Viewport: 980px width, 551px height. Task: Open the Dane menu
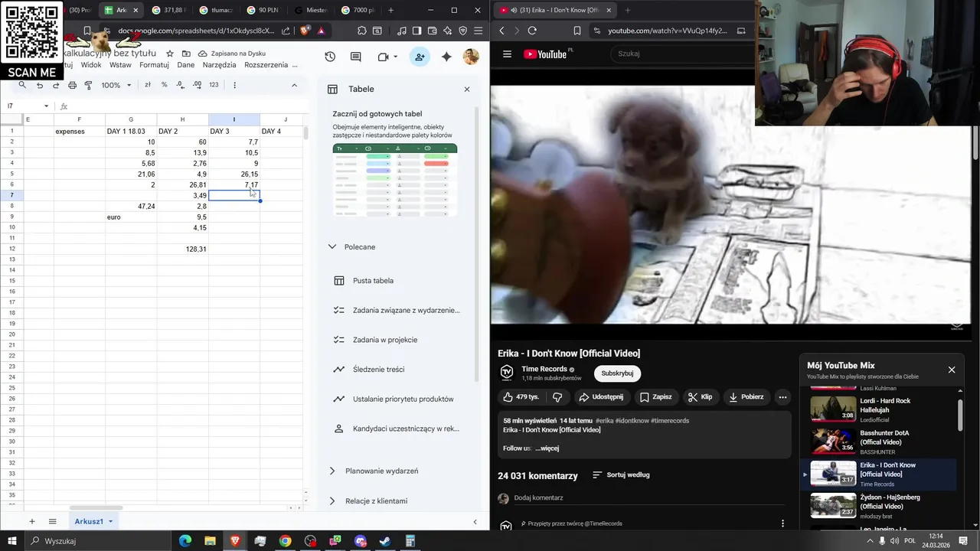point(186,65)
